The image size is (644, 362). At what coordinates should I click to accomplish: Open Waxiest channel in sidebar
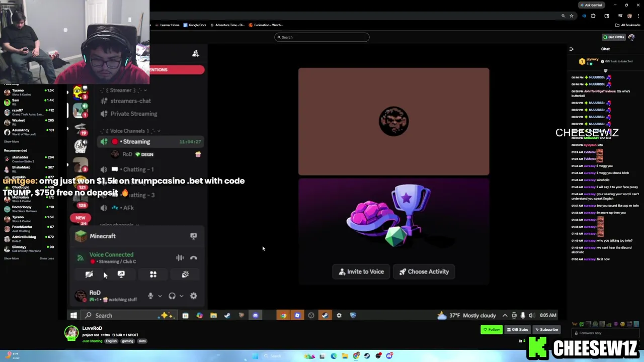pos(29,122)
